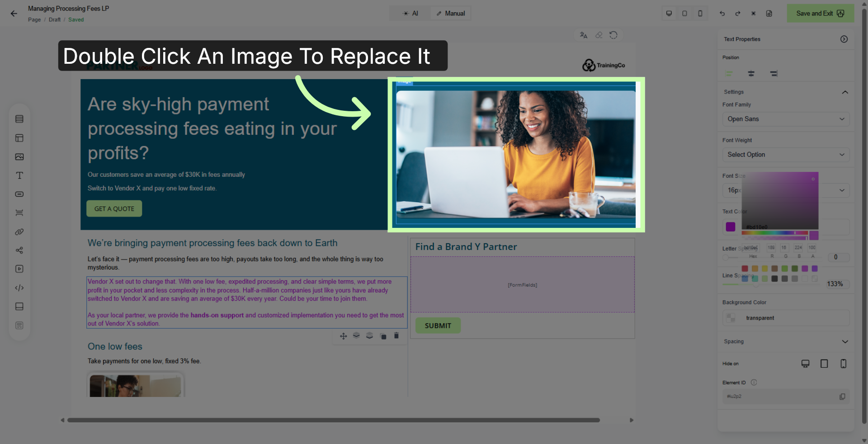Open the Font Weight Select Option dropdown
Image resolution: width=868 pixels, height=444 pixels.
786,155
